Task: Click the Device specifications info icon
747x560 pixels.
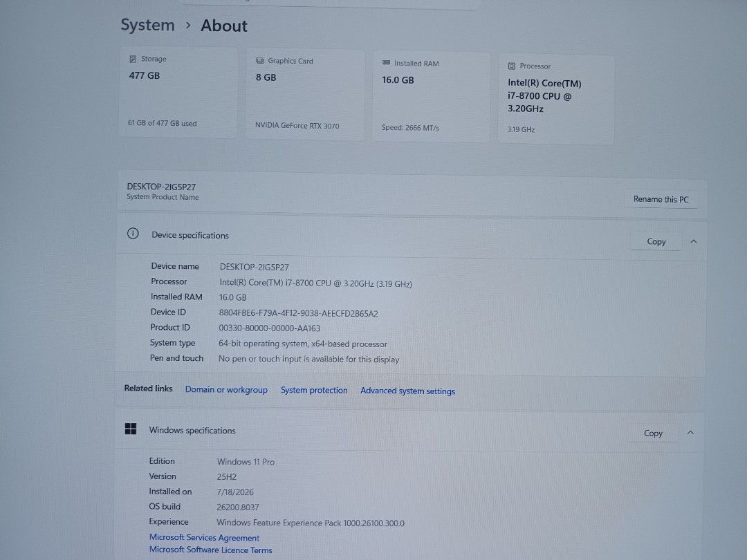Action: click(x=133, y=234)
